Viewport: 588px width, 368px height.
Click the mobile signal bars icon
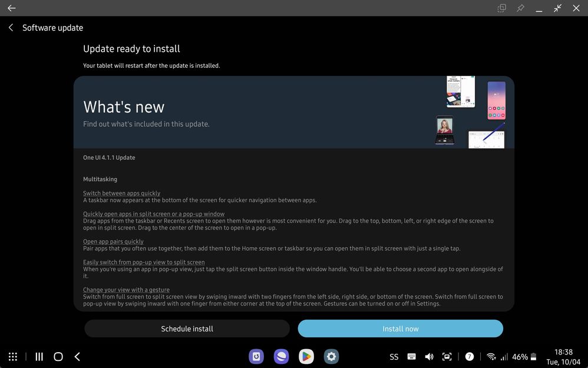504,357
